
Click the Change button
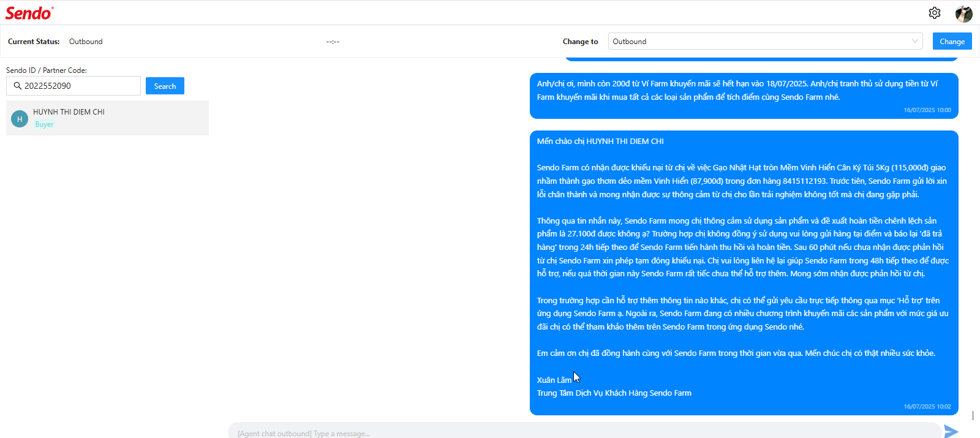(952, 41)
